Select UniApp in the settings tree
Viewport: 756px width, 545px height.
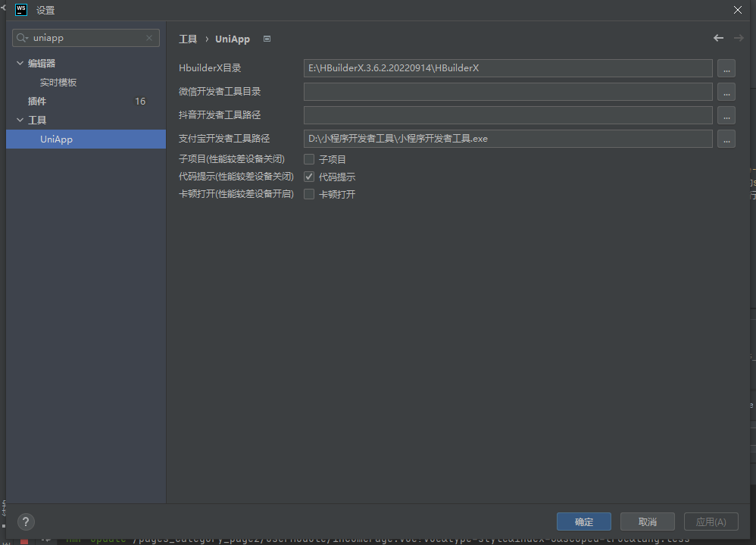[x=56, y=139]
